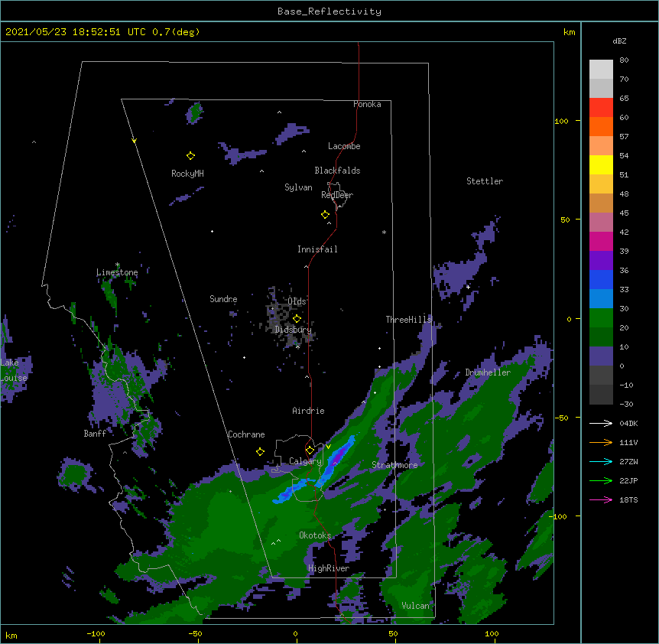Viewport: 659px width, 644px height.
Task: Select the yellow diamond marker above Calgary label
Action: click(310, 450)
